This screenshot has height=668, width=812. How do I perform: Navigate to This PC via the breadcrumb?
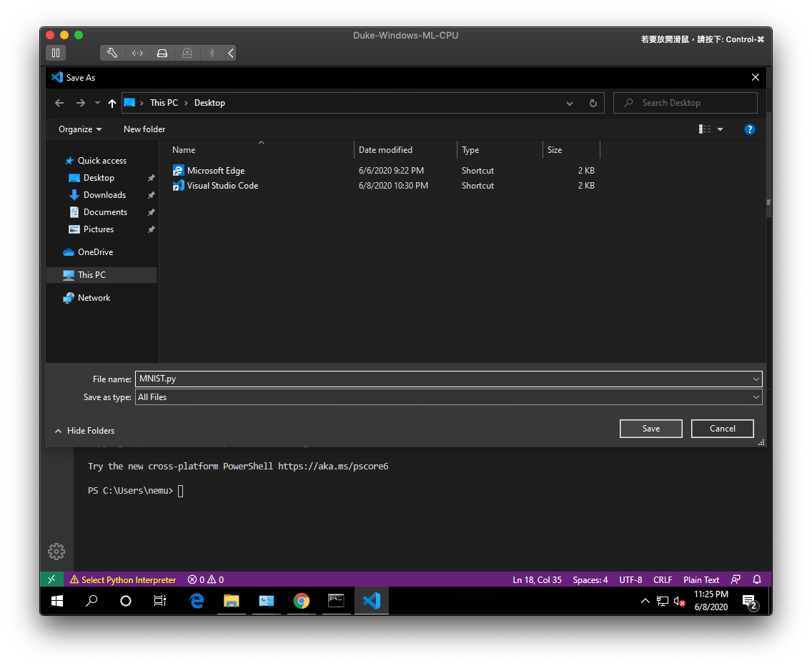click(164, 102)
